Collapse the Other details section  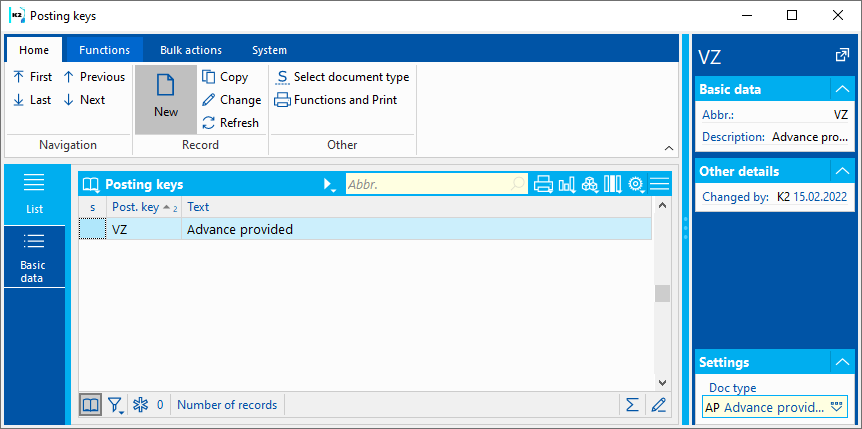(x=841, y=171)
